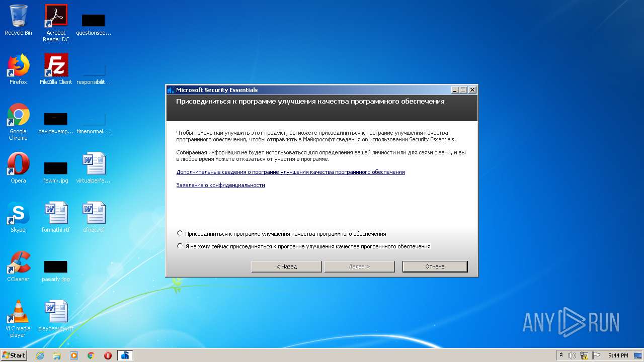Open the clock showing 9:44 PM
The image size is (644, 362).
618,355
